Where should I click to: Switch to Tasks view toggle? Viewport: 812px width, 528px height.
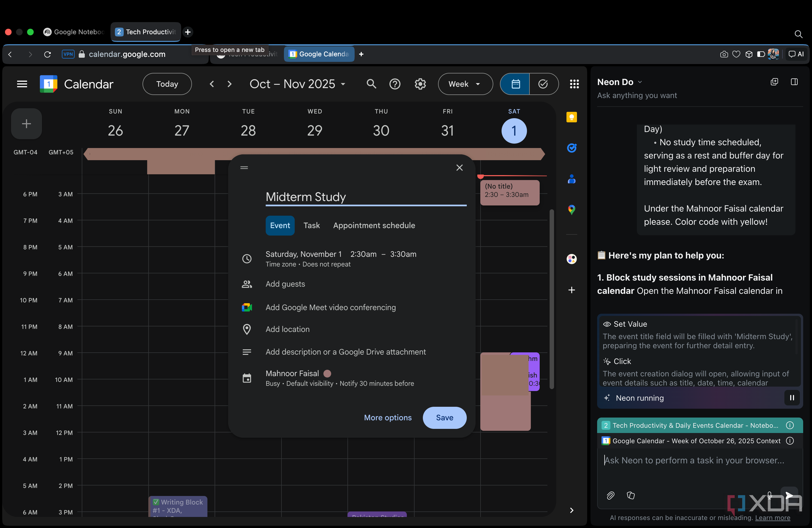point(544,84)
